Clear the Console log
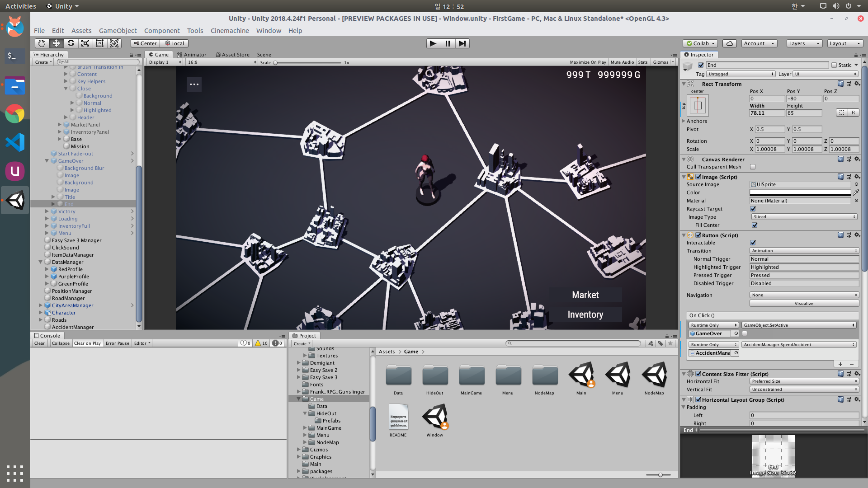 pyautogui.click(x=39, y=343)
